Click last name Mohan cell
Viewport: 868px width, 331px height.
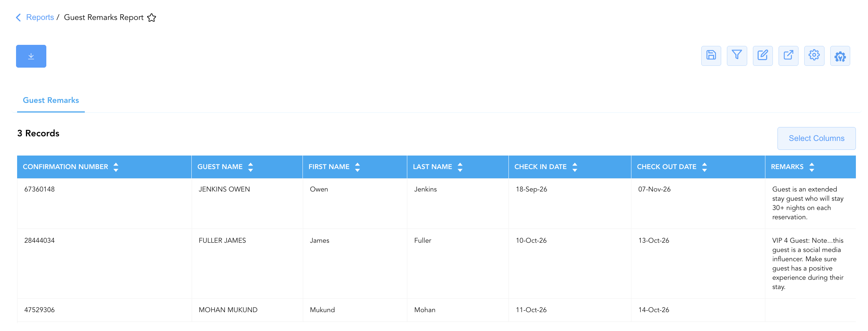(425, 310)
